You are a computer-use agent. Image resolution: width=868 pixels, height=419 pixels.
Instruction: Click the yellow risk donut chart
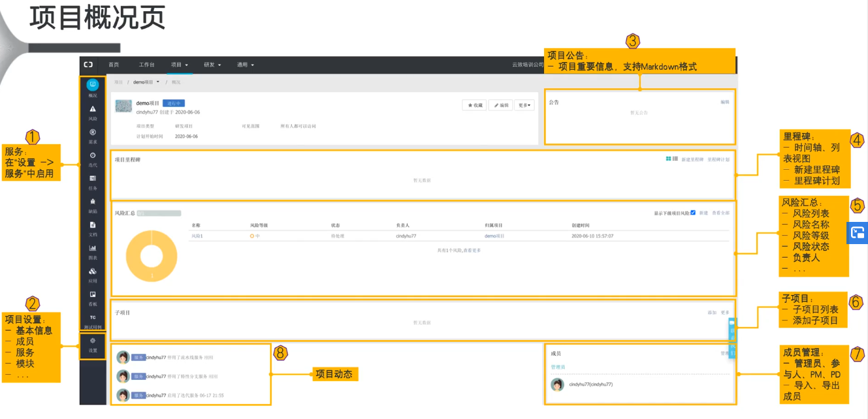pos(151,256)
